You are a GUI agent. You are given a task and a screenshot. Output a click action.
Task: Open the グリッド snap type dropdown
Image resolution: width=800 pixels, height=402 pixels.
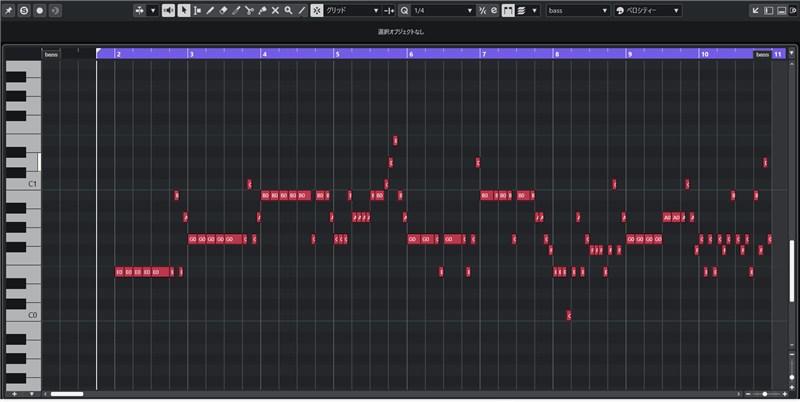[353, 10]
